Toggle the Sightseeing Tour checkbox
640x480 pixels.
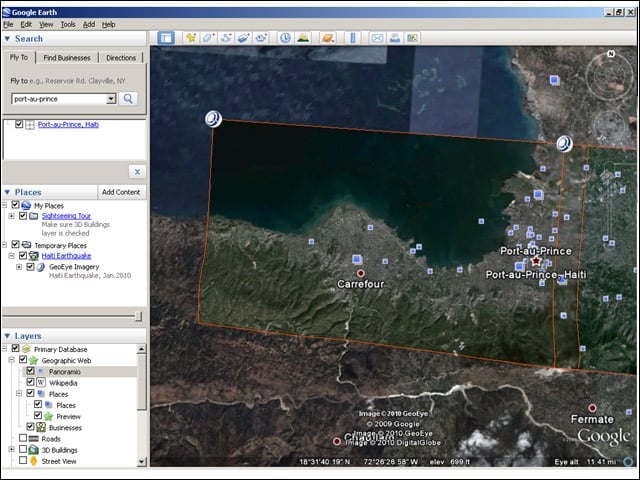[23, 215]
